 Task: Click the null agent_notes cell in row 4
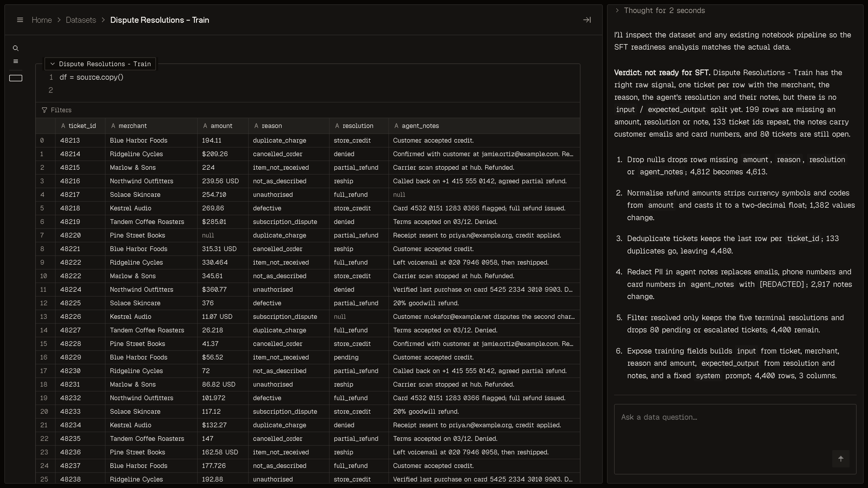(484, 195)
